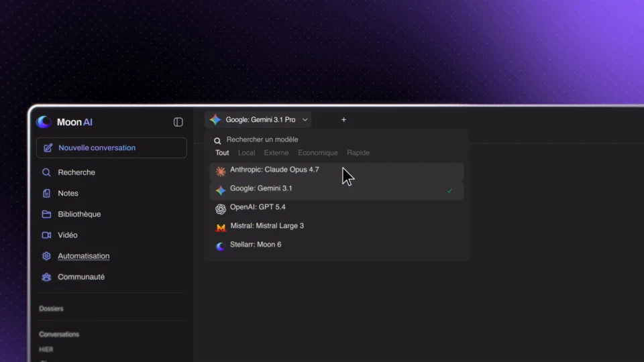This screenshot has width=644, height=362.
Task: Click the Gemini icon in the model list
Action: coord(221,190)
